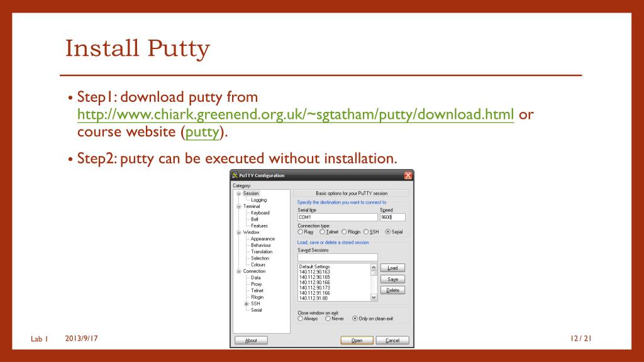
Task: Select Translation category in tree
Action: 262,251
